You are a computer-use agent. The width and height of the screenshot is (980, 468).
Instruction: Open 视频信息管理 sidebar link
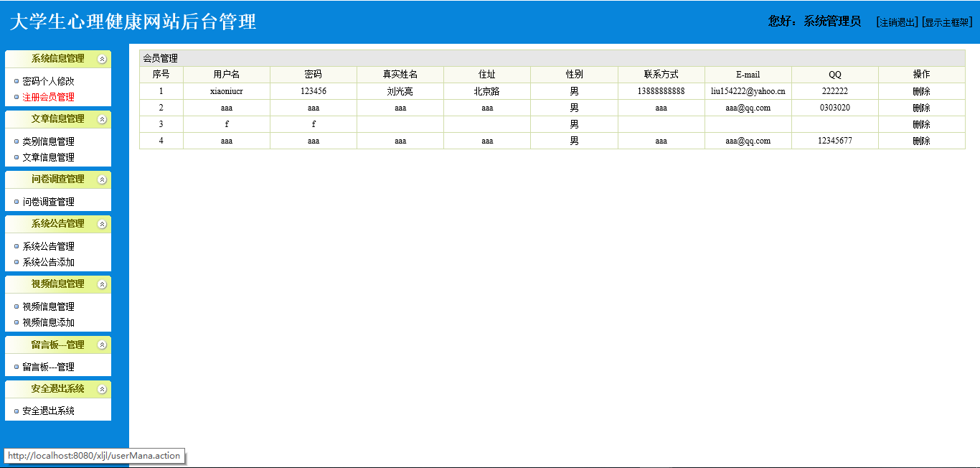pyautogui.click(x=48, y=306)
